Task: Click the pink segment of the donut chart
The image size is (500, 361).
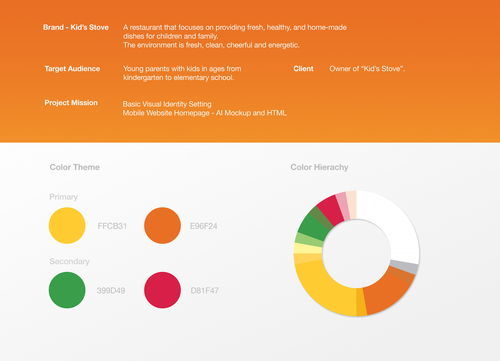Action: pos(343,206)
